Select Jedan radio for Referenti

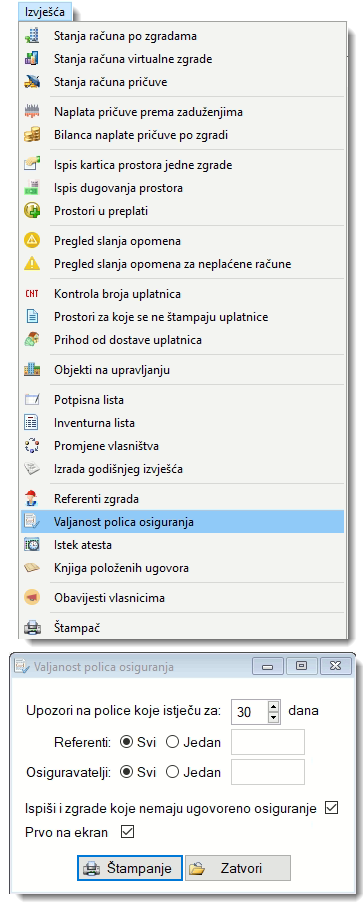172,742
